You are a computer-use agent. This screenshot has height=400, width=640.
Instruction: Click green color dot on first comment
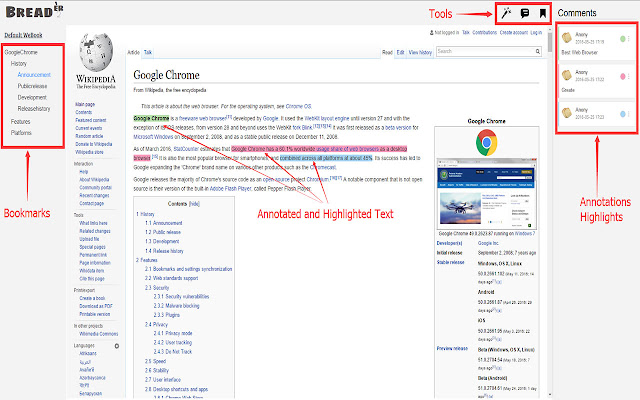pyautogui.click(x=623, y=39)
